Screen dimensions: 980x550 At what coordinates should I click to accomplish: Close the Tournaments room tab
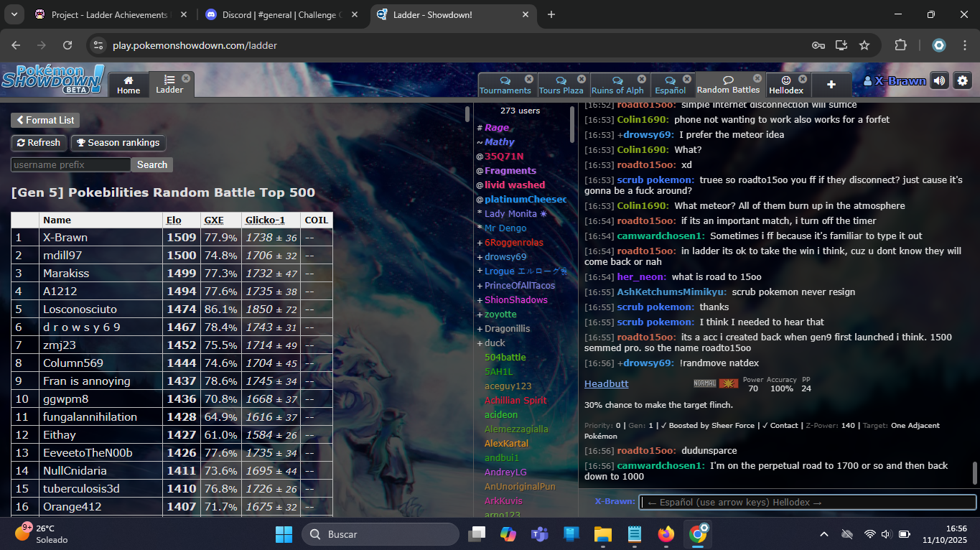coord(529,79)
